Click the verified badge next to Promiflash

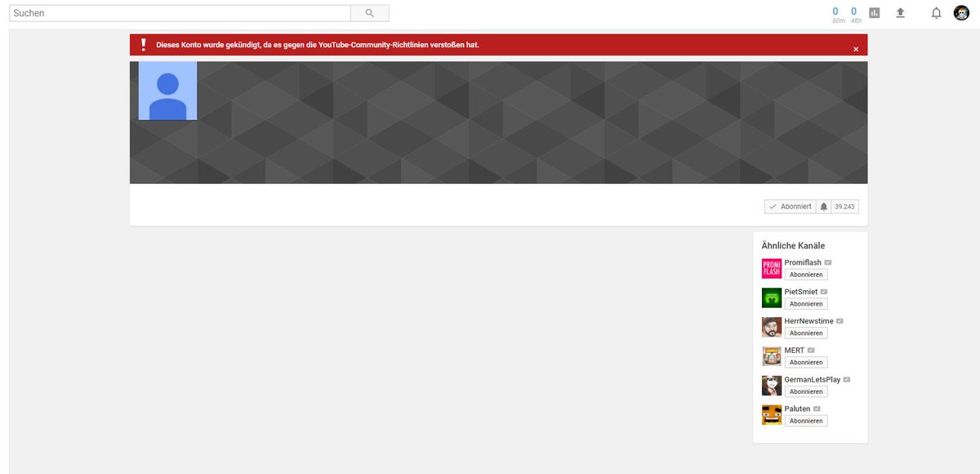tap(828, 262)
